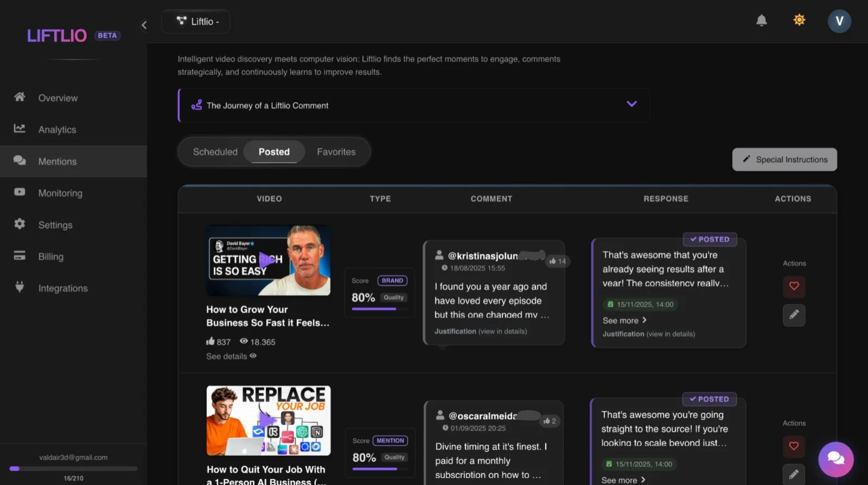Click the usage progress bar 16/210

click(x=73, y=469)
